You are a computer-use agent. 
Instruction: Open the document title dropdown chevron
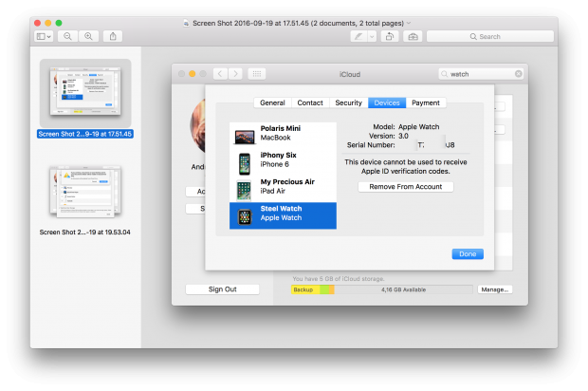click(409, 22)
